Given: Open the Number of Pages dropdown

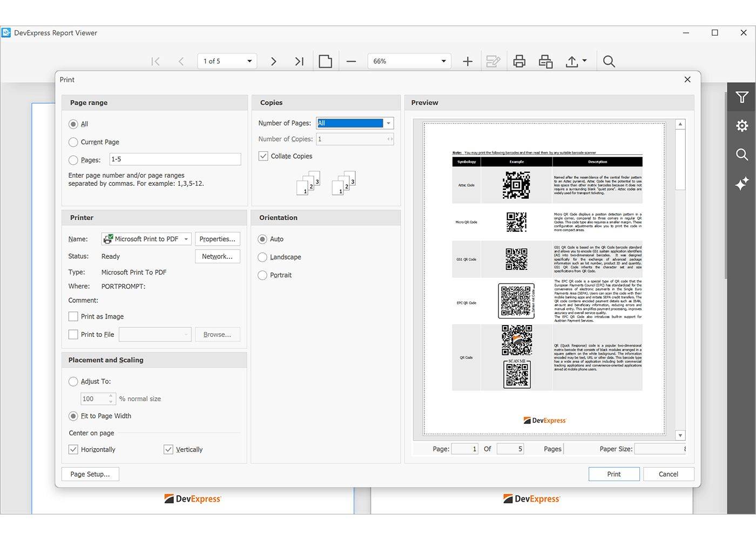Looking at the screenshot, I should click(388, 123).
